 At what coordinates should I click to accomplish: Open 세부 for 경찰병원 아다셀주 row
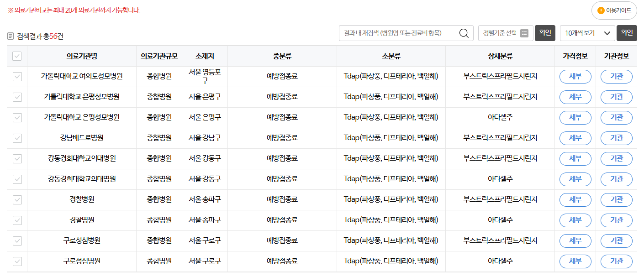coord(575,220)
